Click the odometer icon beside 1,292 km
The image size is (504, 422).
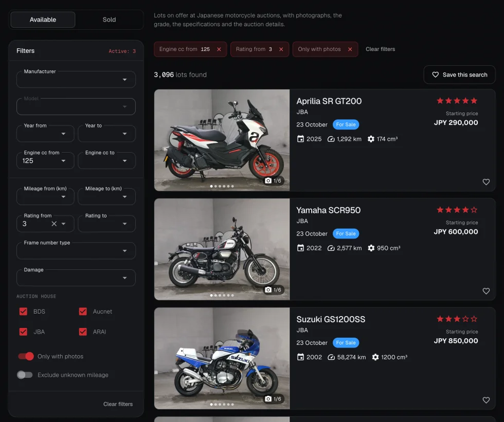(x=331, y=139)
